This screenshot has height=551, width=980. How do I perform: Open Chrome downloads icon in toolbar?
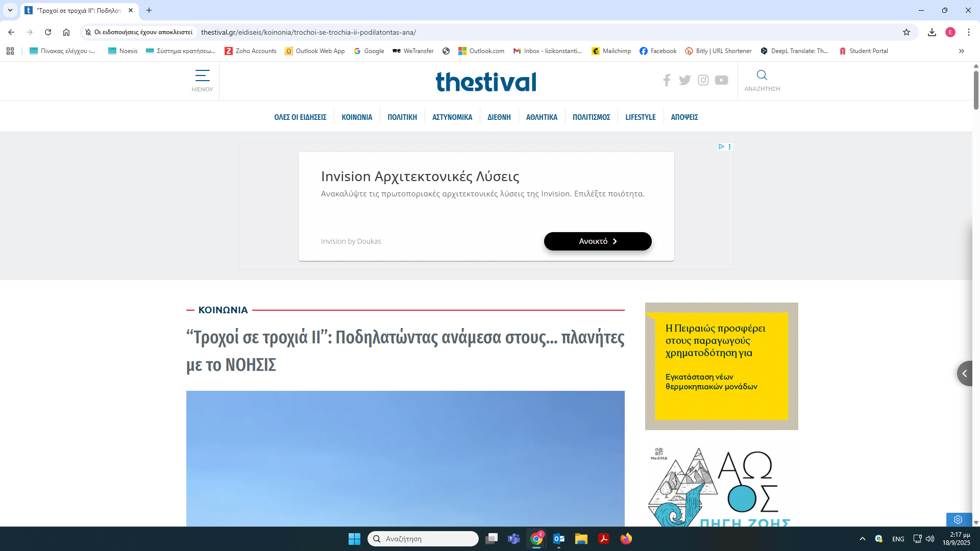click(932, 32)
